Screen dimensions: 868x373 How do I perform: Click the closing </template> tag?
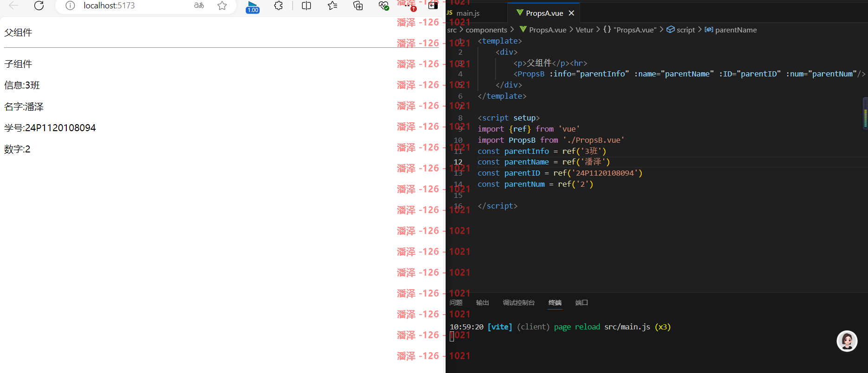tap(502, 96)
